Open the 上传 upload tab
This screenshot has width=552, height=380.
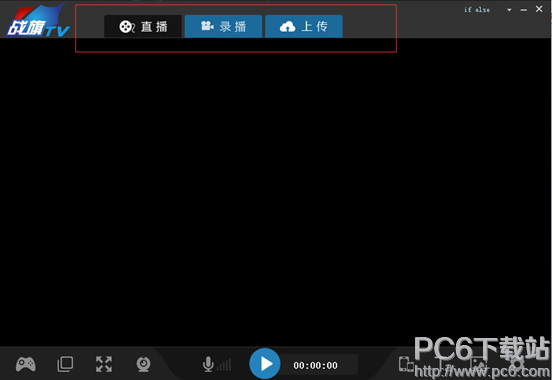pyautogui.click(x=304, y=26)
